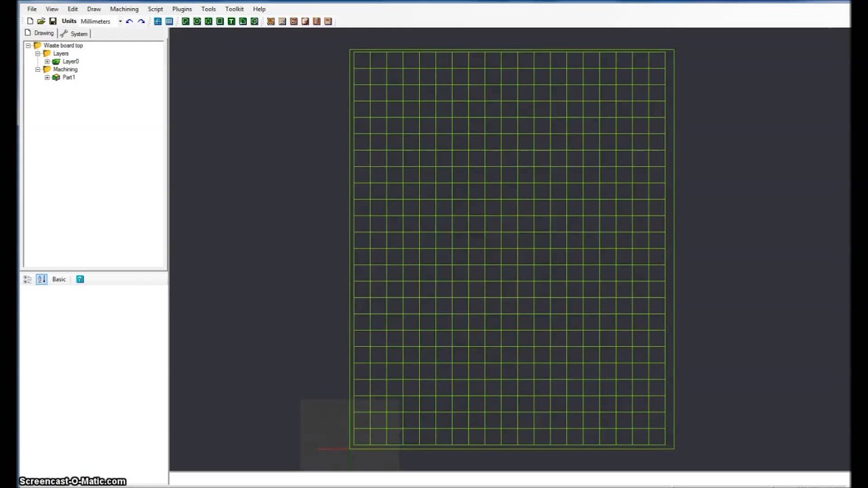
Task: Expand the Layer0 node
Action: (47, 62)
